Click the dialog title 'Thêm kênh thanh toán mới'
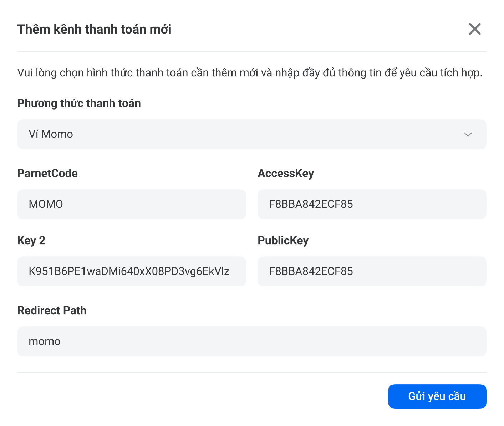 point(95,29)
